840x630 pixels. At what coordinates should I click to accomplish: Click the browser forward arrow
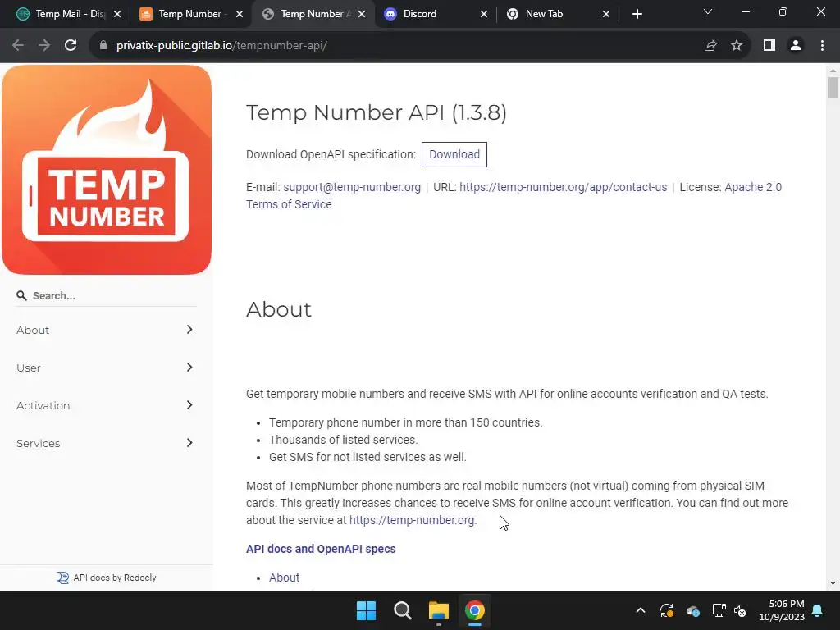[44, 46]
